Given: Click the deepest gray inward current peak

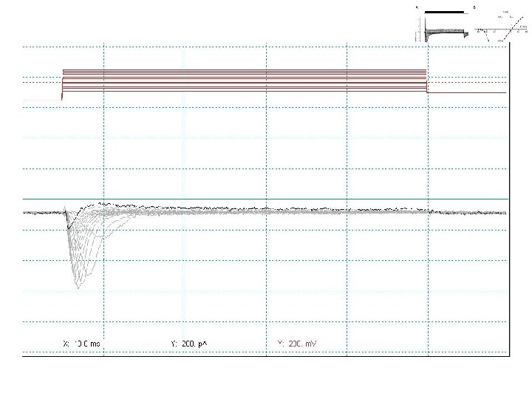Looking at the screenshot, I should click(79, 286).
